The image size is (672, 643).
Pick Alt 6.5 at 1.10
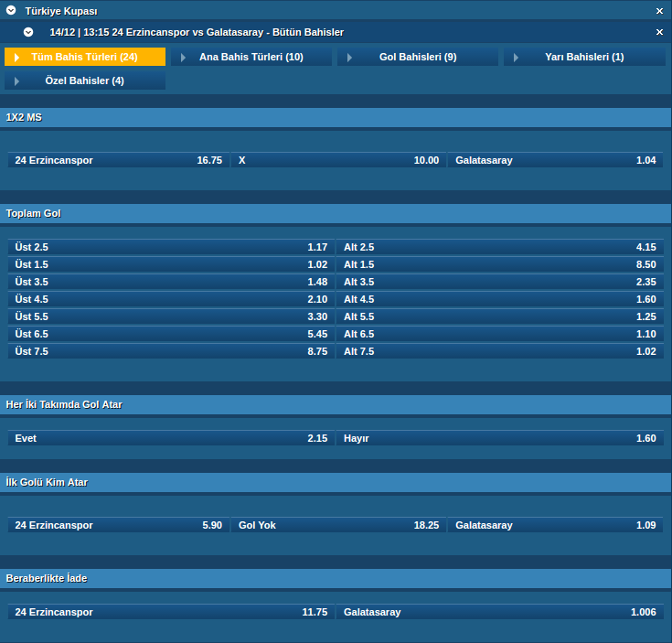[500, 334]
